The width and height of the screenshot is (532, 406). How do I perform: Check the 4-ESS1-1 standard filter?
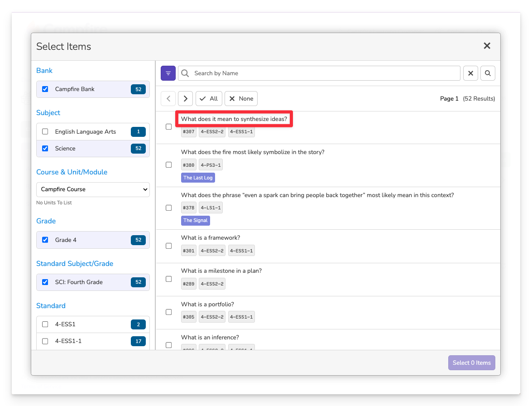[45, 341]
